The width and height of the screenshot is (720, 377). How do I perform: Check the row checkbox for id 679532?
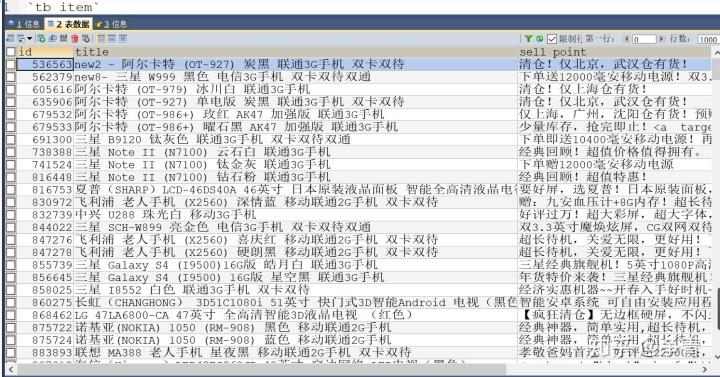11,114
